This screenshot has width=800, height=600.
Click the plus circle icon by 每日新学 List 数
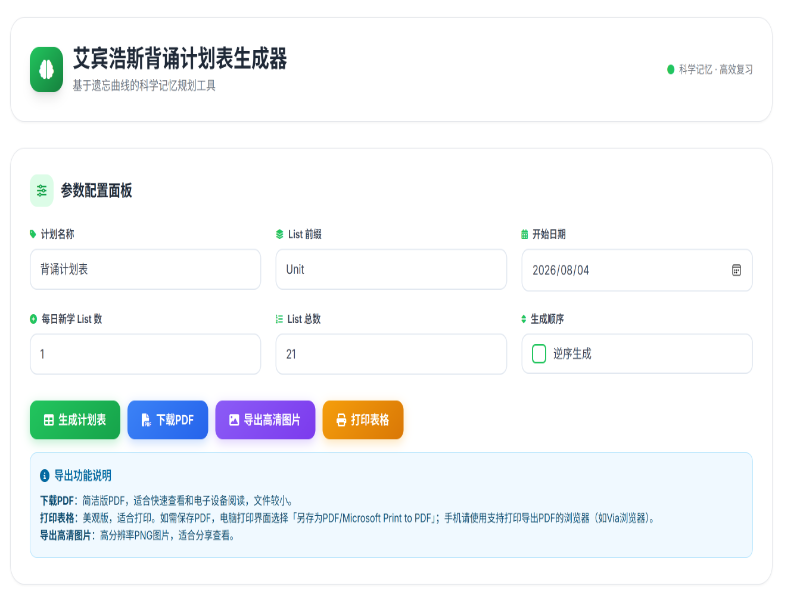pyautogui.click(x=34, y=319)
